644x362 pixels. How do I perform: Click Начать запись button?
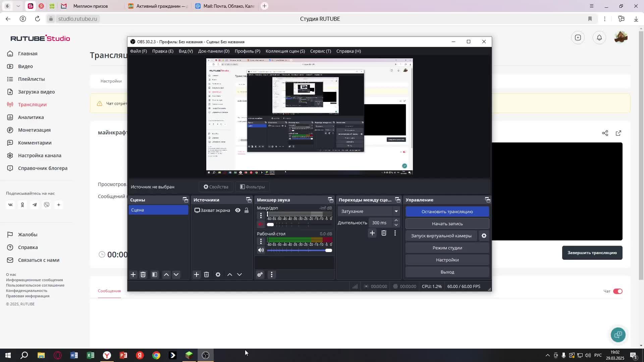coord(447,224)
